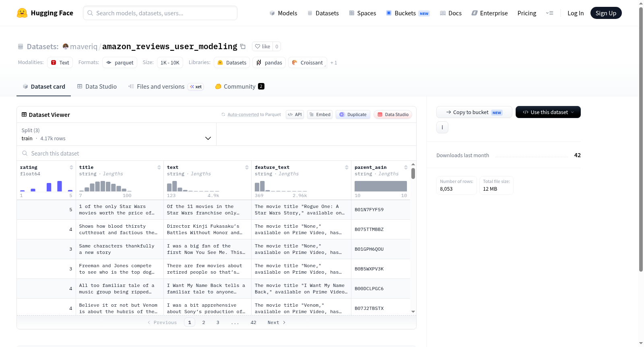The width and height of the screenshot is (644, 347).
Task: Click Previous page in pagination
Action: (x=162, y=322)
